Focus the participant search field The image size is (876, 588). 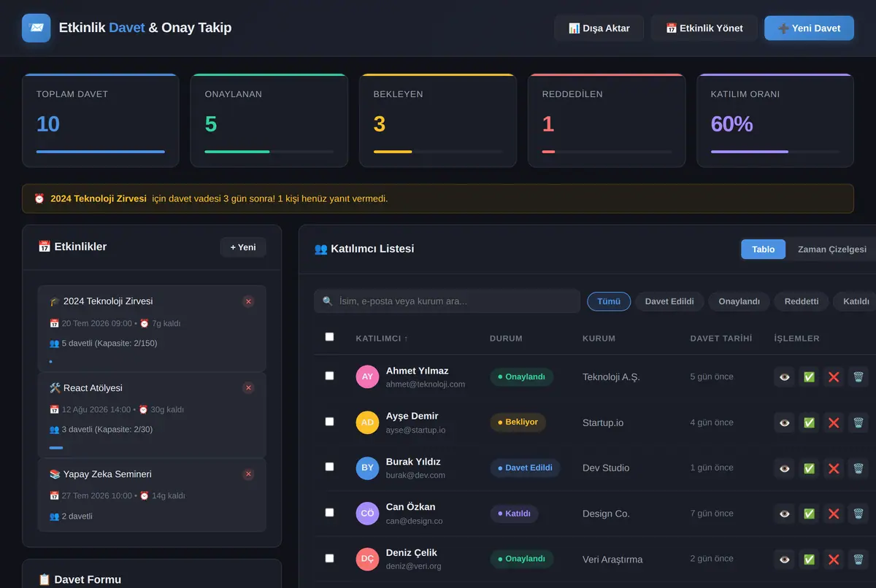[447, 301]
